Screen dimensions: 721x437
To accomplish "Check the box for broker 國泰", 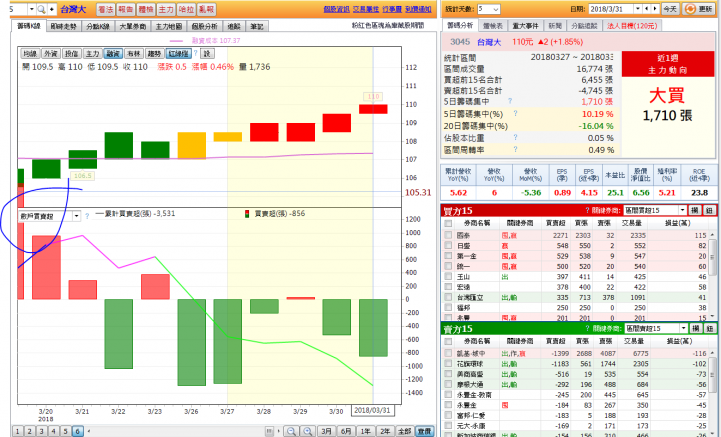I will 448,235.
